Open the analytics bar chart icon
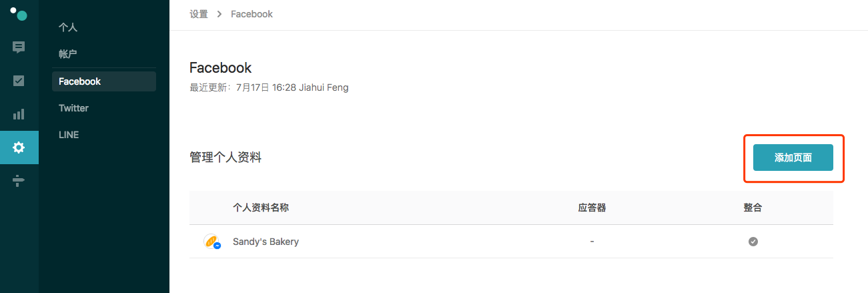Viewport: 868px width, 293px height. [19, 114]
